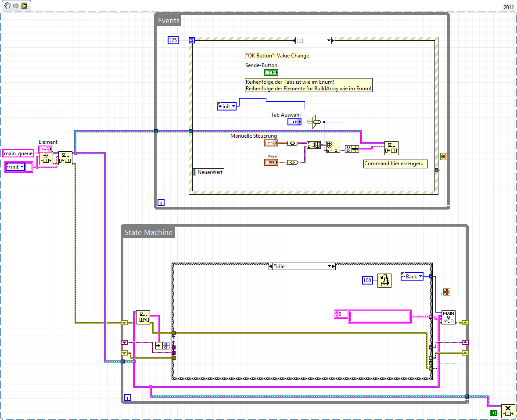Viewport: 517px width, 420px height.
Task: Click the LabVIEW VI icon in snippet header
Action: click(x=24, y=6)
